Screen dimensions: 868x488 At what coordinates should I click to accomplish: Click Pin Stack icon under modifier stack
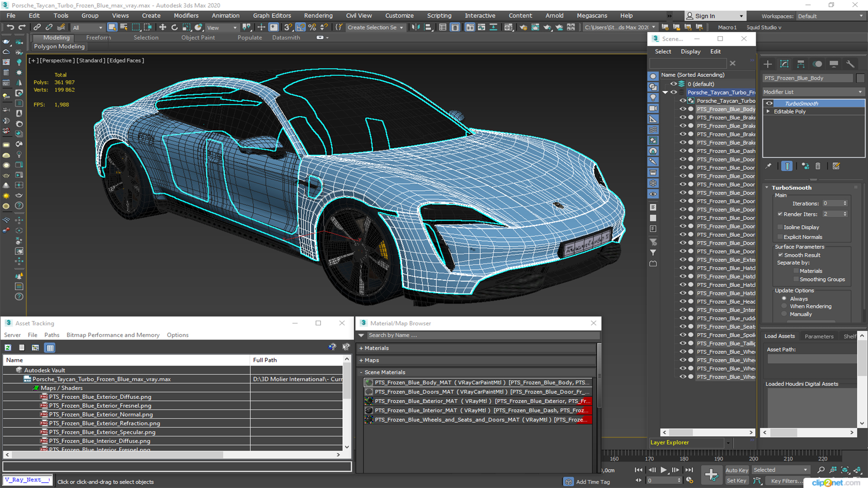coord(768,166)
